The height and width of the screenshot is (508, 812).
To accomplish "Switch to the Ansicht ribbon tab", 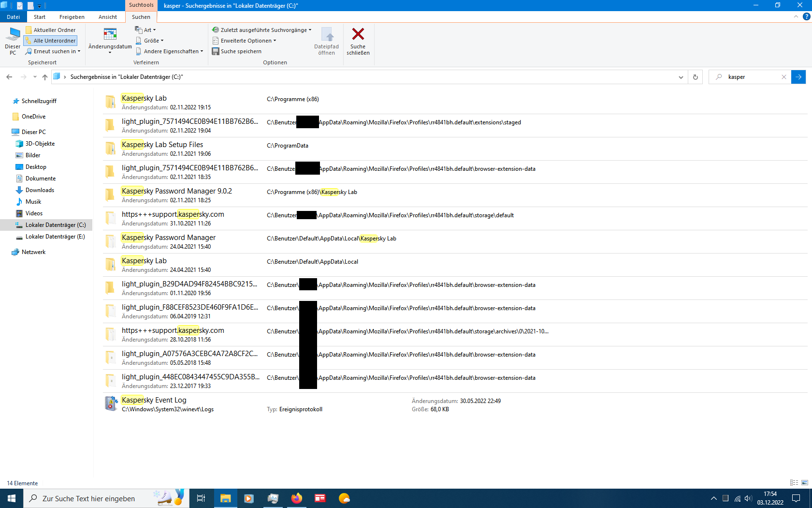I will (x=107, y=16).
